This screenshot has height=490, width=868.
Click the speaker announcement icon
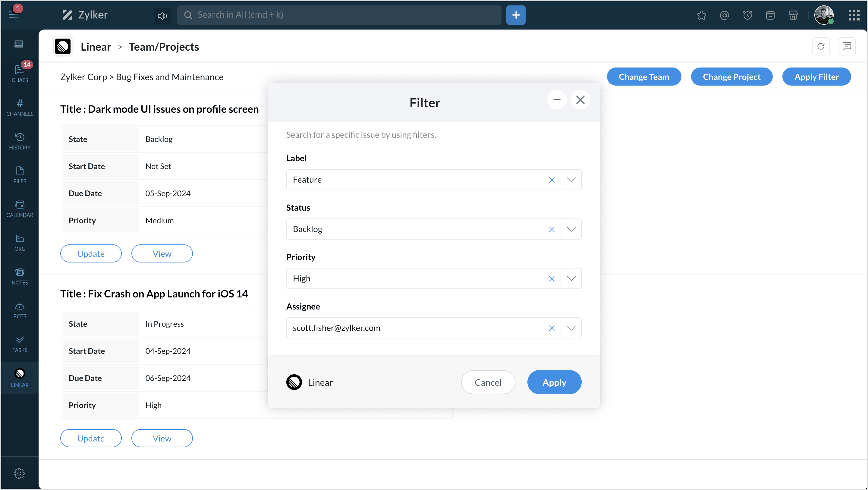tap(162, 15)
